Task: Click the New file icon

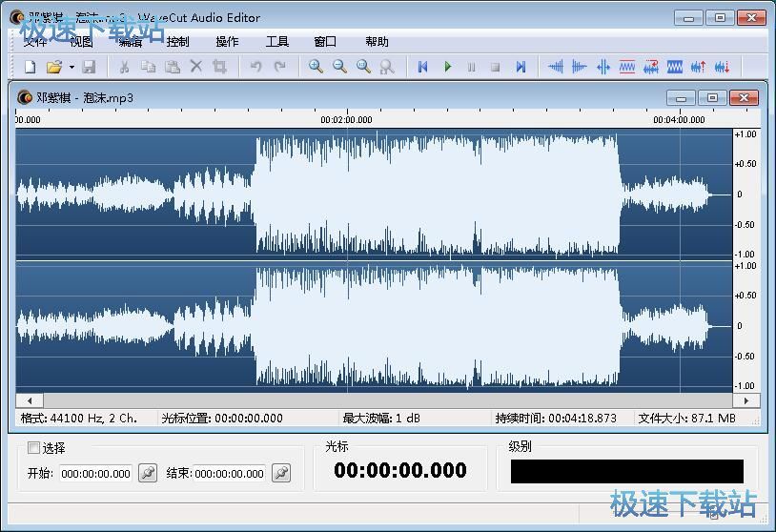Action: tap(30, 67)
